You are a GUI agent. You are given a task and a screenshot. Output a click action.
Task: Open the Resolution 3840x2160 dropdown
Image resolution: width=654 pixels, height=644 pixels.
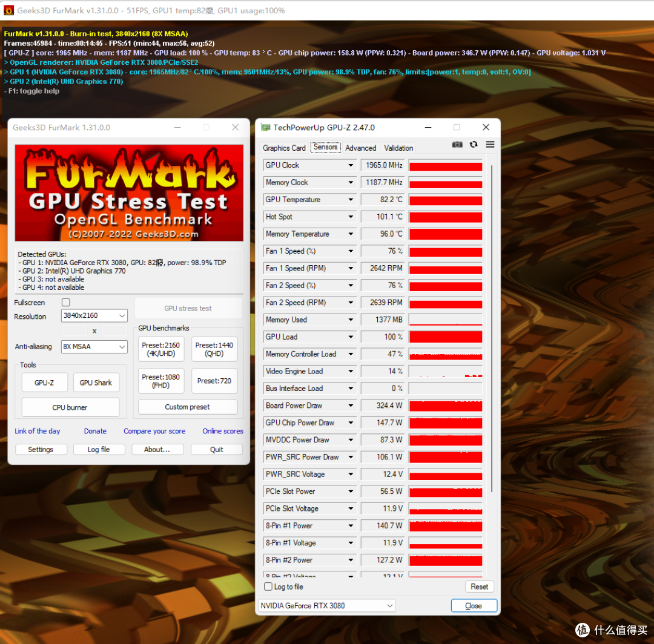(x=94, y=315)
